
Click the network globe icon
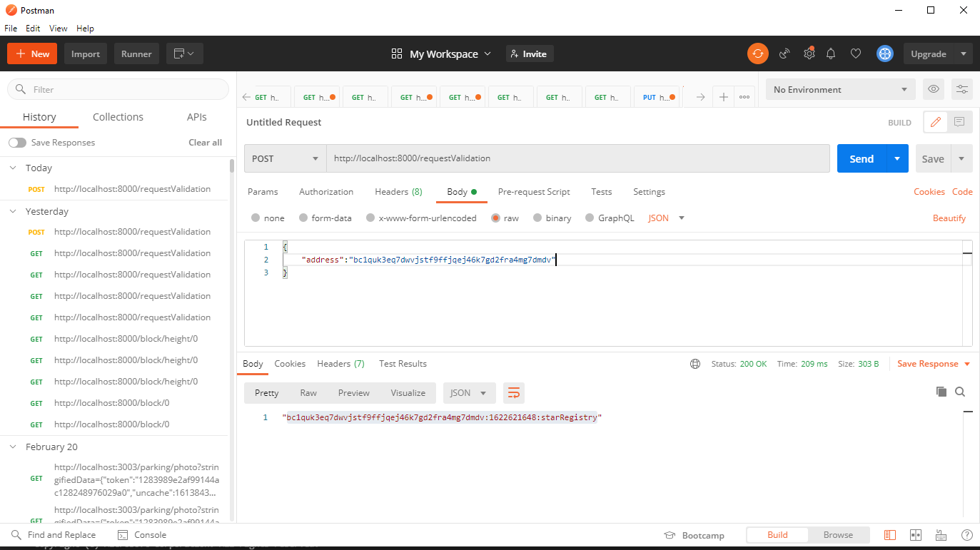(x=695, y=364)
